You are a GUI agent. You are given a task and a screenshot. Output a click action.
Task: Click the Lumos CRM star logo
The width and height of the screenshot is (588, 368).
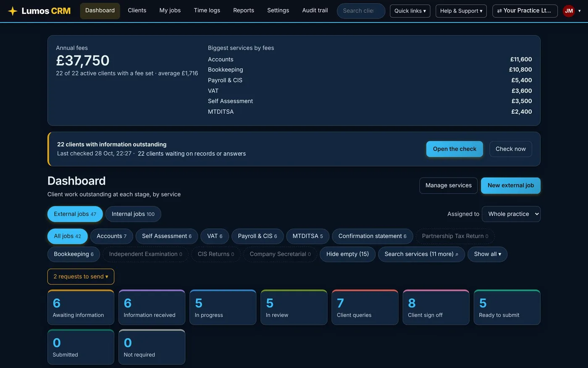tap(13, 11)
